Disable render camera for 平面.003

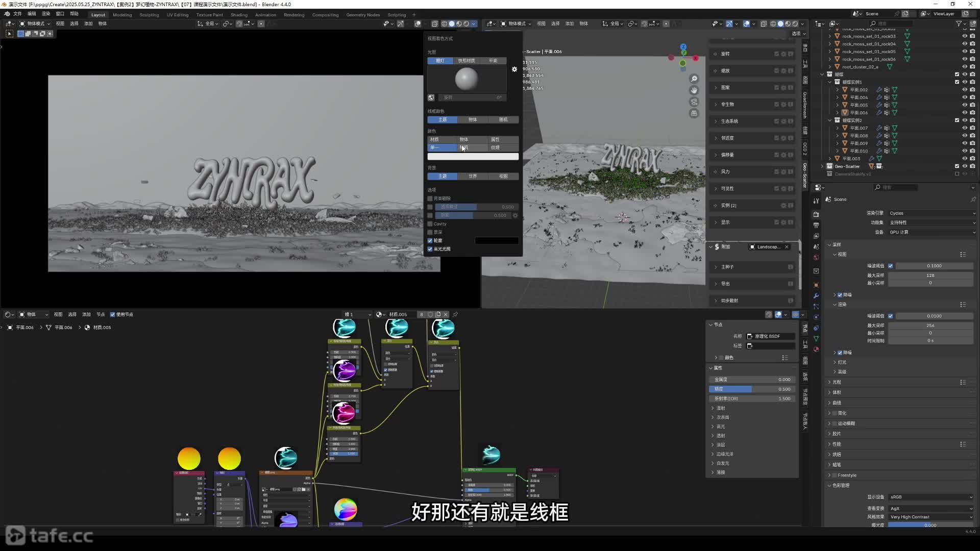[972, 159]
